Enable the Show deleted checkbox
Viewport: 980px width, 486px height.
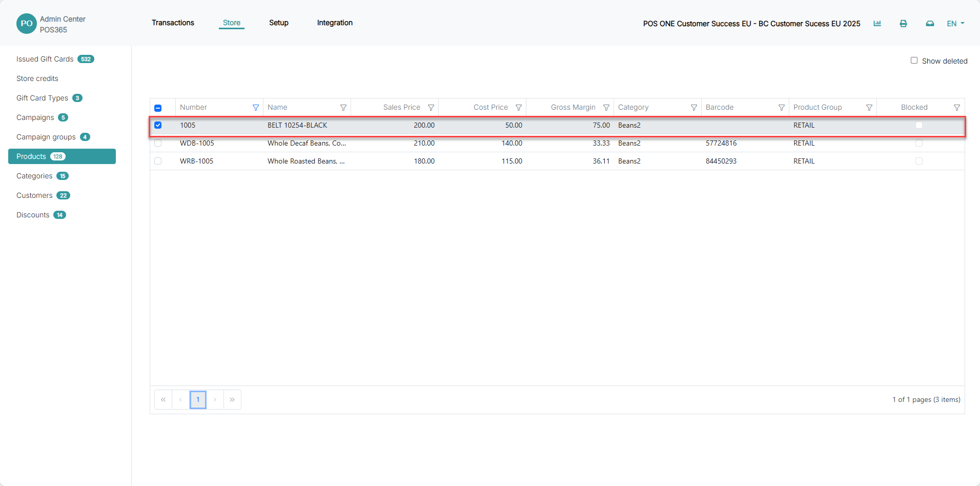coord(914,60)
